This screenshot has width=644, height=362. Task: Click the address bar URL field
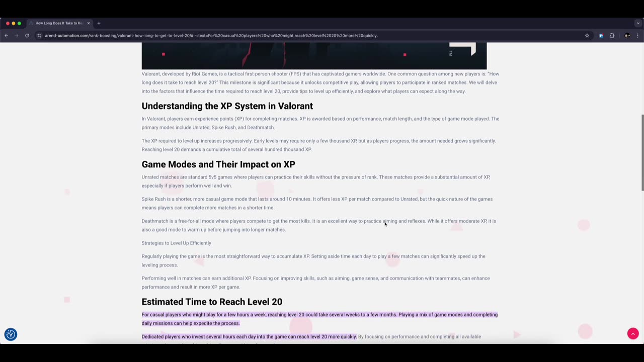211,36
